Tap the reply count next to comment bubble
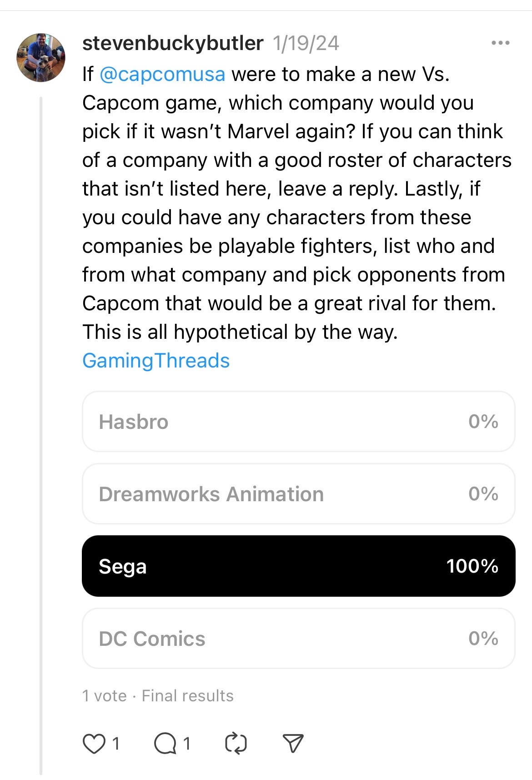Image resolution: width=532 pixels, height=780 pixels. 186,744
